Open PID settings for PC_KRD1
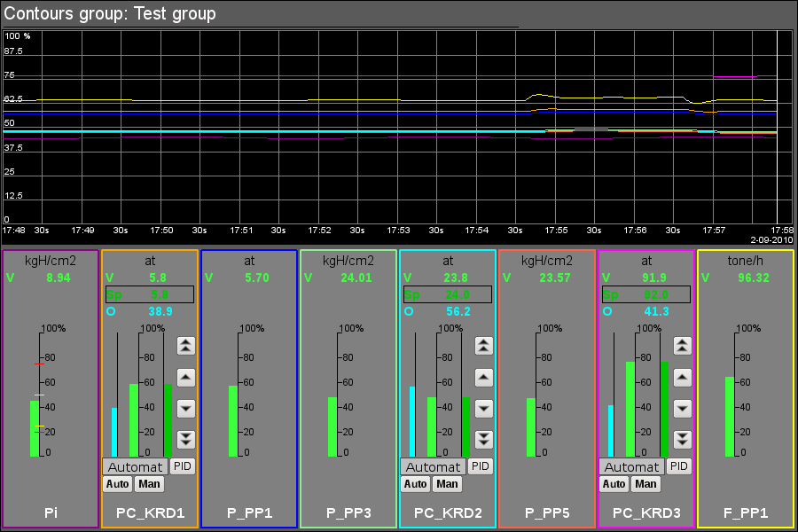 point(182,466)
